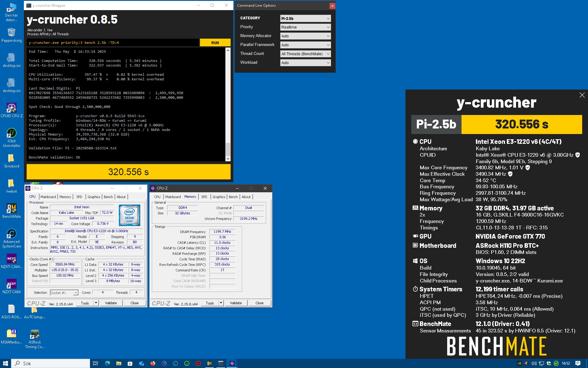Click Validate in left CPU-Z window
Image resolution: width=588 pixels, height=368 pixels.
tap(111, 303)
